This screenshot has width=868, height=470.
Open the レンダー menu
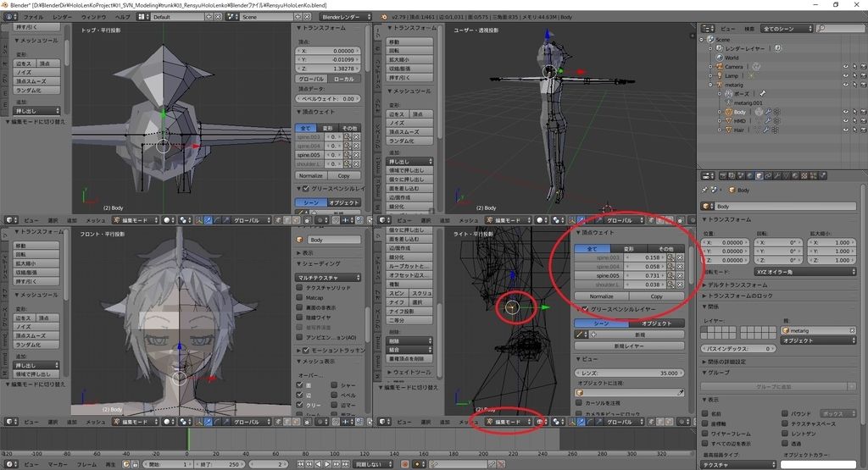pos(63,17)
